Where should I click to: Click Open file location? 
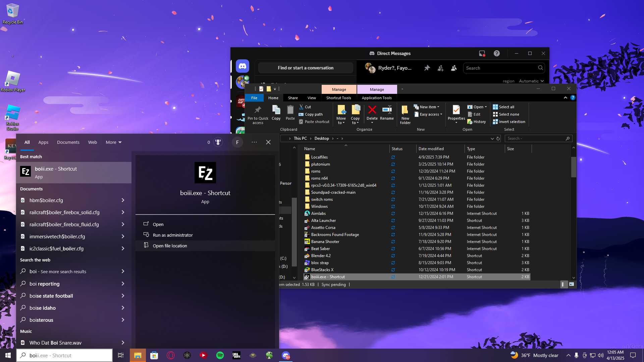(x=205, y=246)
